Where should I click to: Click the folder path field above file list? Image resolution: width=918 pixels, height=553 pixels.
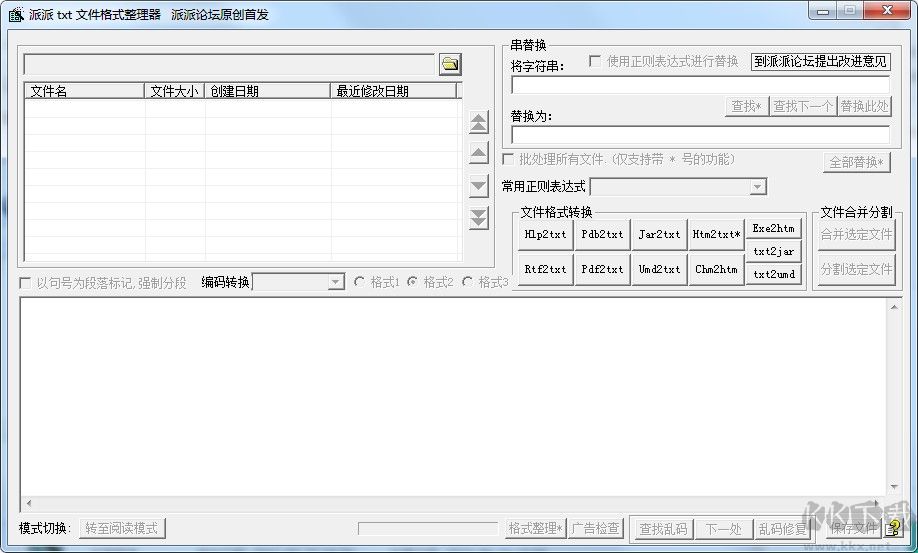(229, 65)
